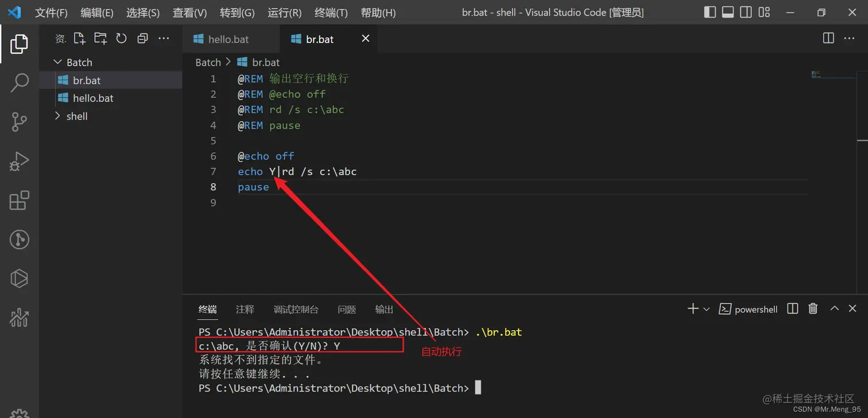Viewport: 868px width, 418px height.
Task: Open the 查看(V) menu
Action: [189, 13]
